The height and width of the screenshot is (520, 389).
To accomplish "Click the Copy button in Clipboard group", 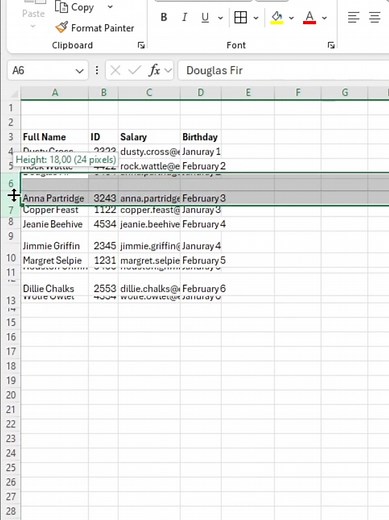I will [75, 7].
